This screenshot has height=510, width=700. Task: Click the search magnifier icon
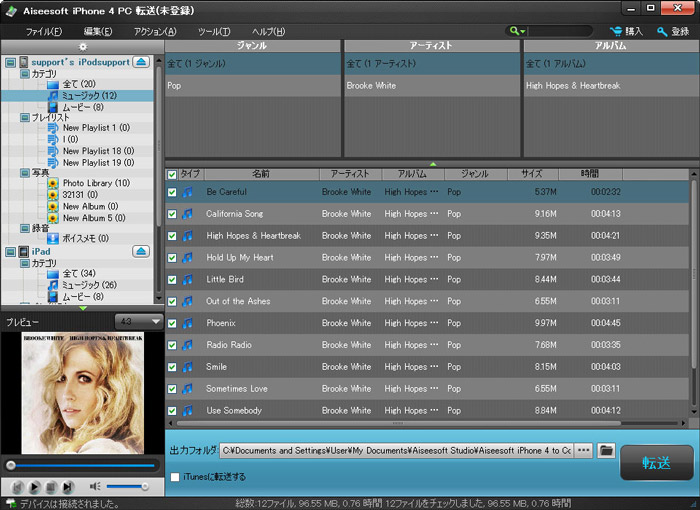(x=514, y=31)
